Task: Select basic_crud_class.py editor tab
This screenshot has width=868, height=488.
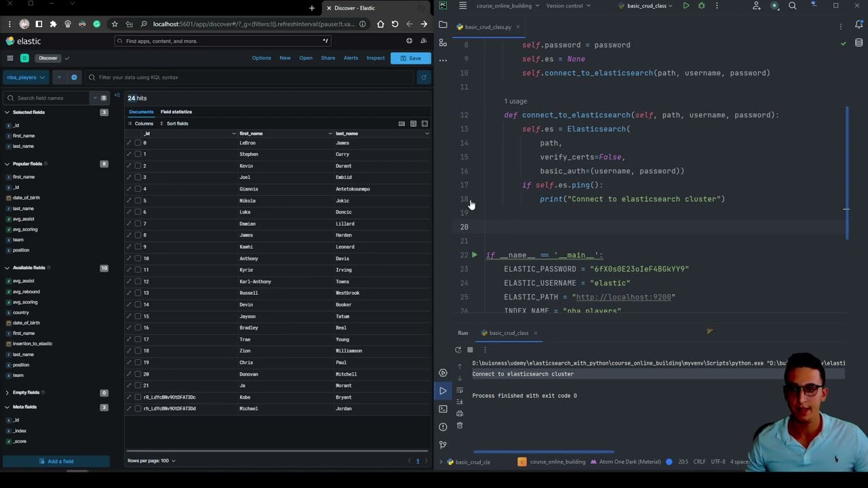Action: click(x=488, y=27)
